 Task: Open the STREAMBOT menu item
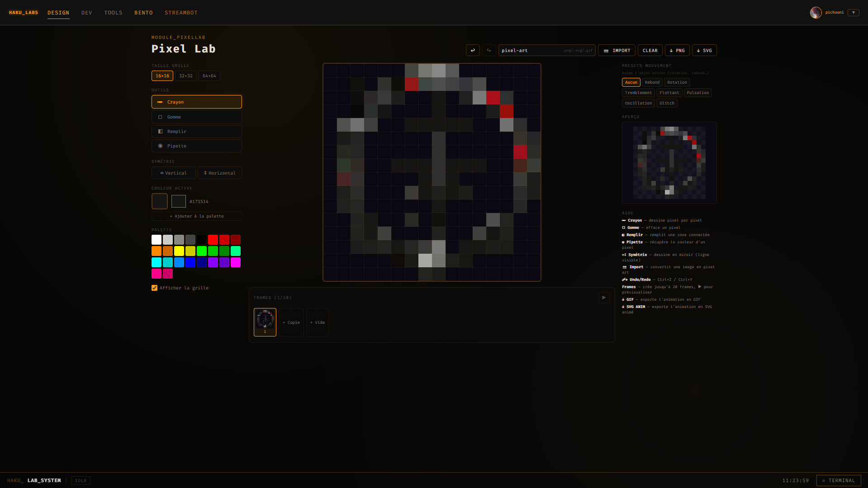click(x=181, y=13)
